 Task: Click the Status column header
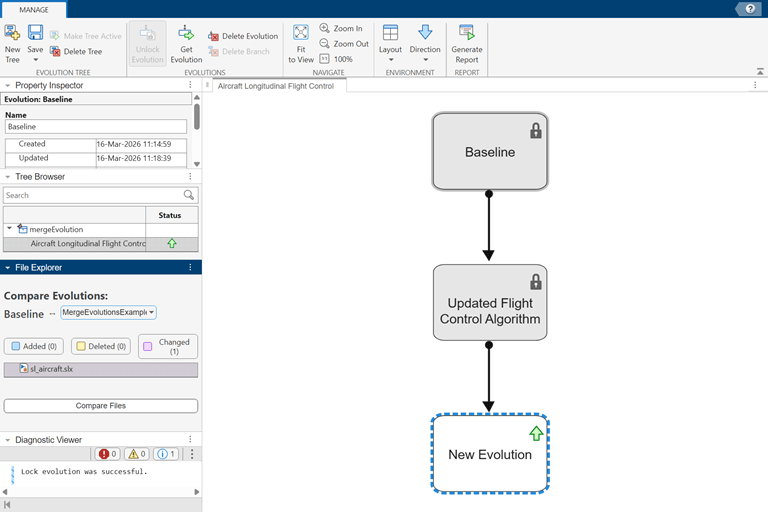click(x=170, y=215)
